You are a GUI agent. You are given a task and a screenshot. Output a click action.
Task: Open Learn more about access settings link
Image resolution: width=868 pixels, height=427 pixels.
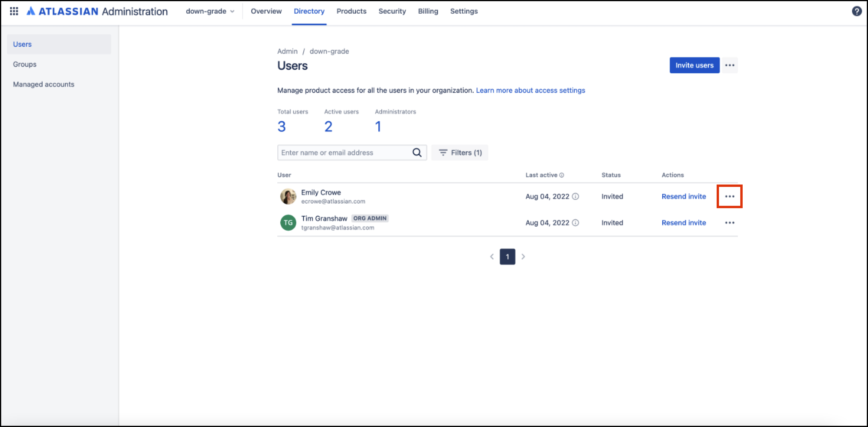[530, 90]
